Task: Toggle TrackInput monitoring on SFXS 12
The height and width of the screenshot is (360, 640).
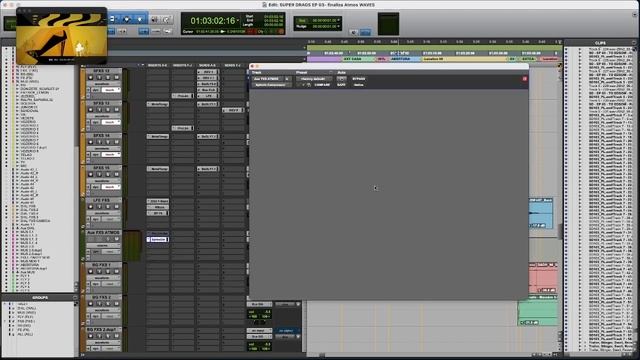Action: coord(99,77)
